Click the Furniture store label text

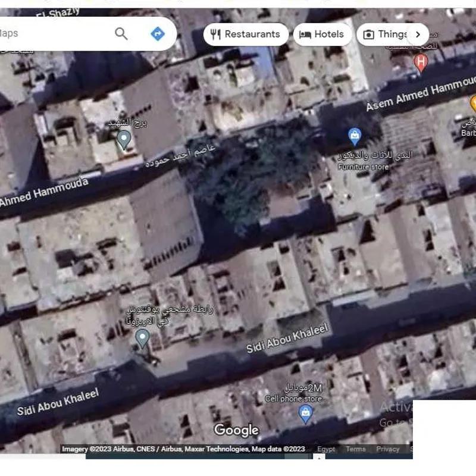[363, 167]
